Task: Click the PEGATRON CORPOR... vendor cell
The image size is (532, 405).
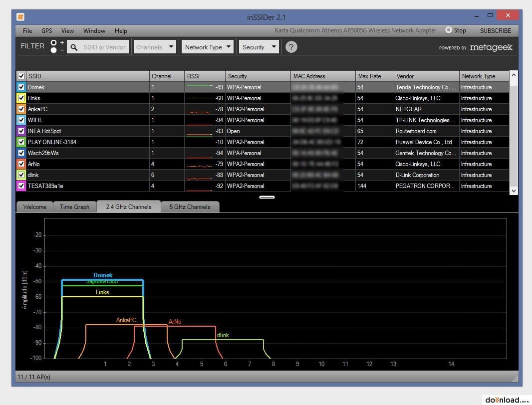Action: 426,186
